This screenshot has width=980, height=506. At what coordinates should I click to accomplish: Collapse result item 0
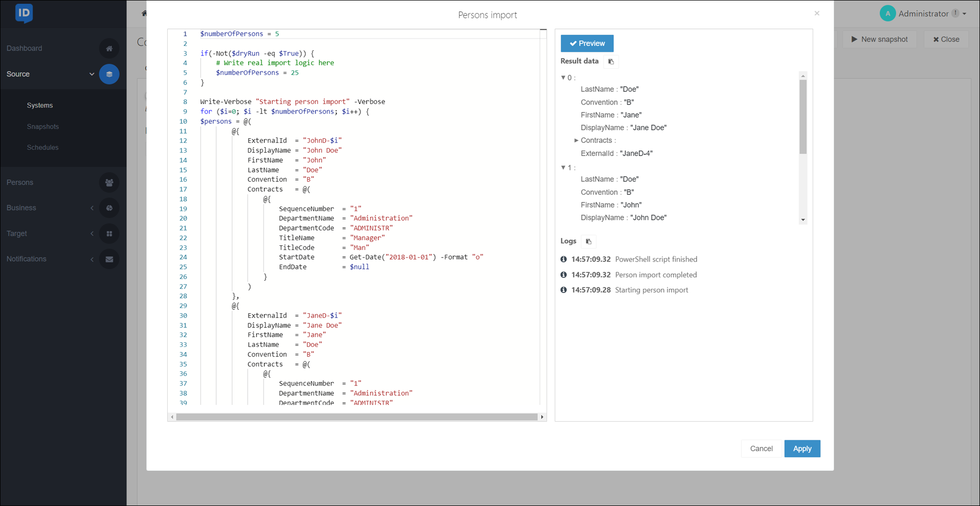563,78
